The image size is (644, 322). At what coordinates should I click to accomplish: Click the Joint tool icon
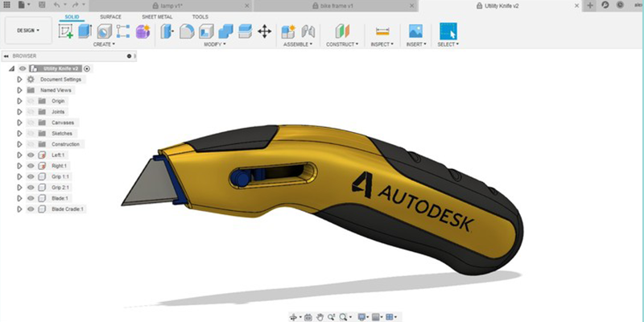point(308,31)
